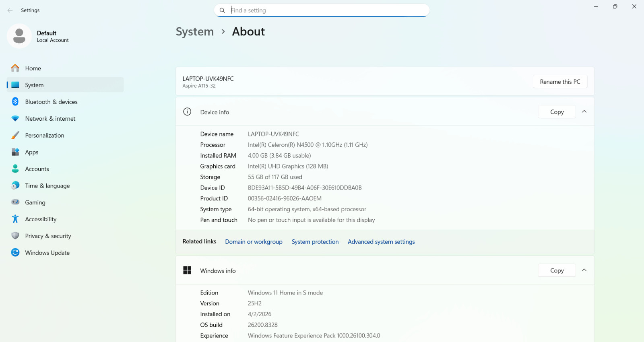This screenshot has width=644, height=342.
Task: Open the Home settings page
Action: tap(65, 68)
